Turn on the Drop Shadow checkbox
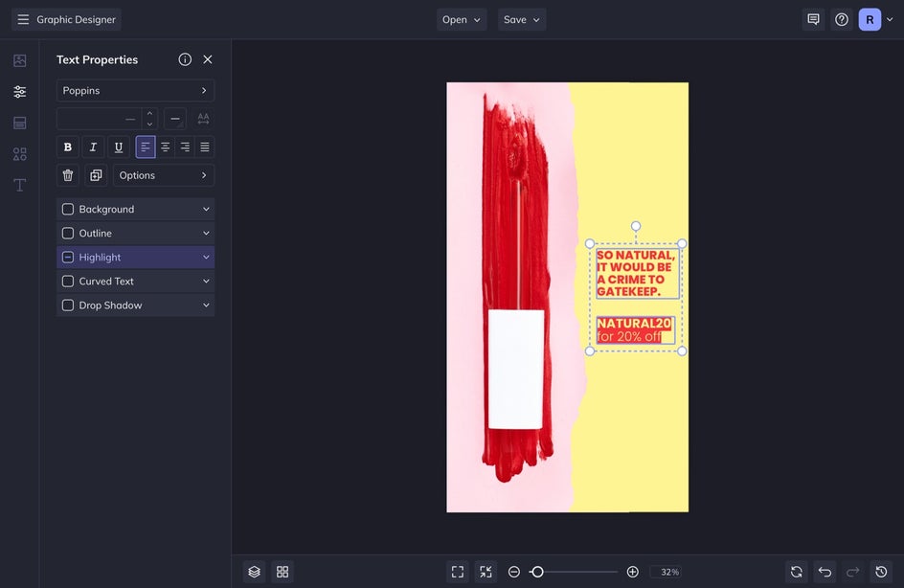The width and height of the screenshot is (904, 588). [x=68, y=305]
